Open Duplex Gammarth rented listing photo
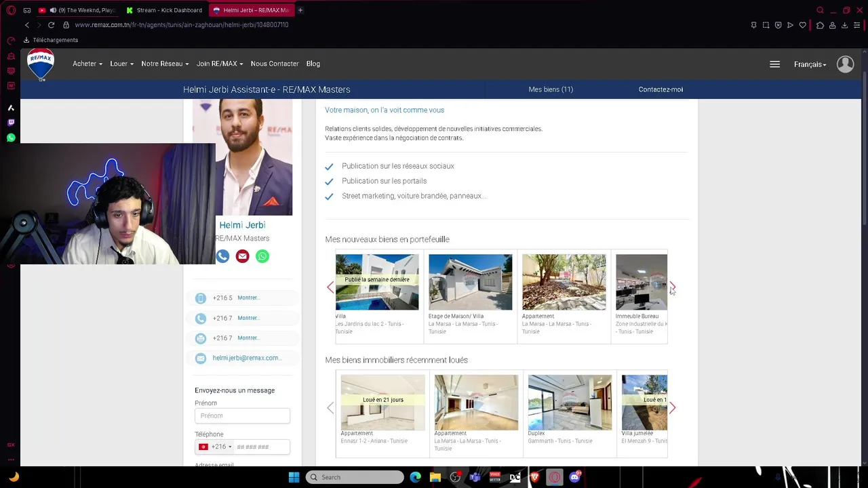This screenshot has width=868, height=488. click(570, 403)
